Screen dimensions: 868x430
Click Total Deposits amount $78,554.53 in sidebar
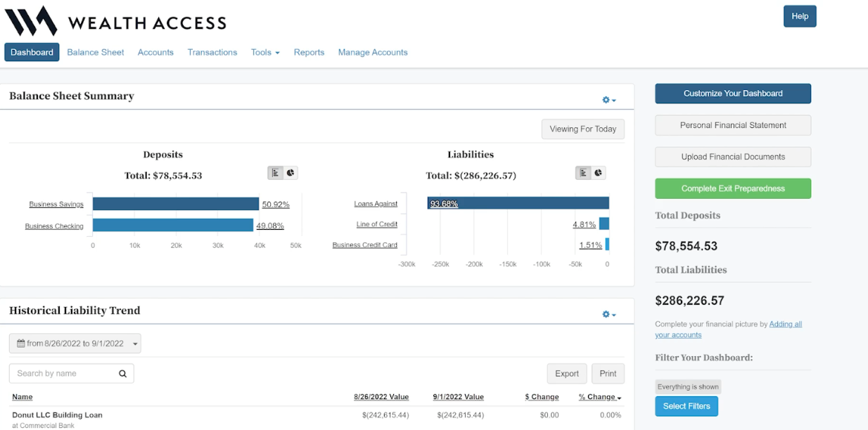(x=687, y=247)
